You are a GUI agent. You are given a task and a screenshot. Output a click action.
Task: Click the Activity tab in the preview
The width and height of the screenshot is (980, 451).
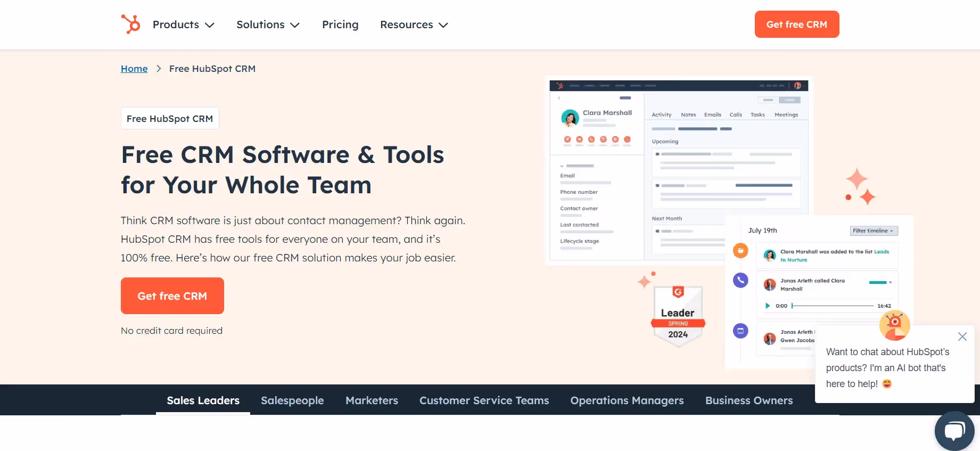(x=662, y=114)
